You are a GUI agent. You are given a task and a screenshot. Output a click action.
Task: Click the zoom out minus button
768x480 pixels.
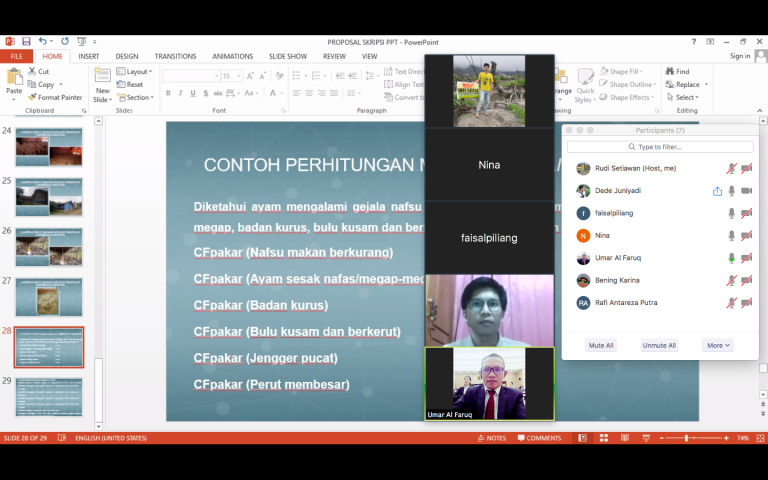pyautogui.click(x=661, y=438)
